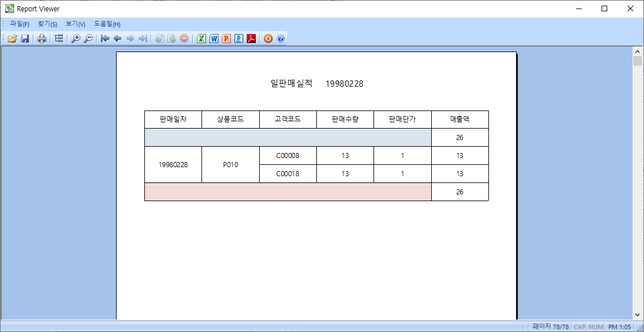
Task: Click the orange circular toolbar icon
Action: coord(268,39)
